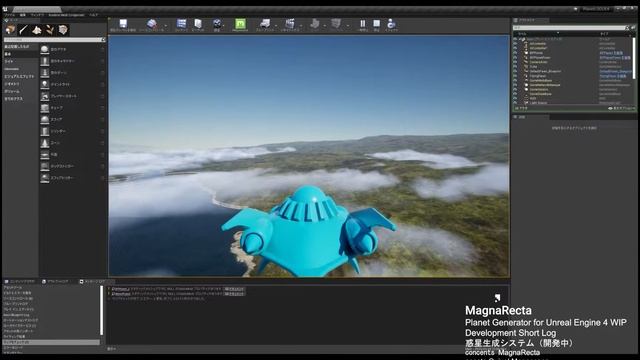640x360 pixels.
Task: Select the Landscape mode icon
Action: (36, 29)
